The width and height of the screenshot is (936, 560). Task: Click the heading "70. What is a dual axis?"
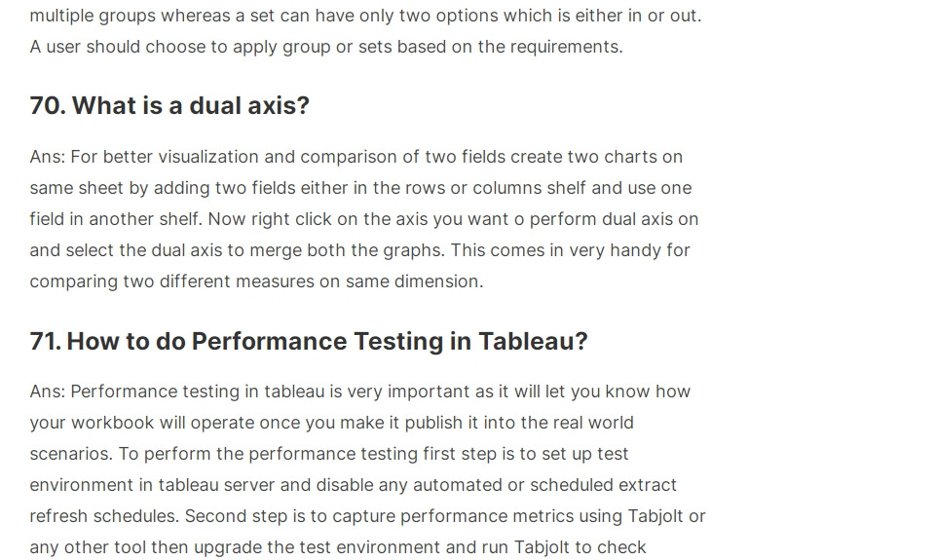(x=169, y=106)
